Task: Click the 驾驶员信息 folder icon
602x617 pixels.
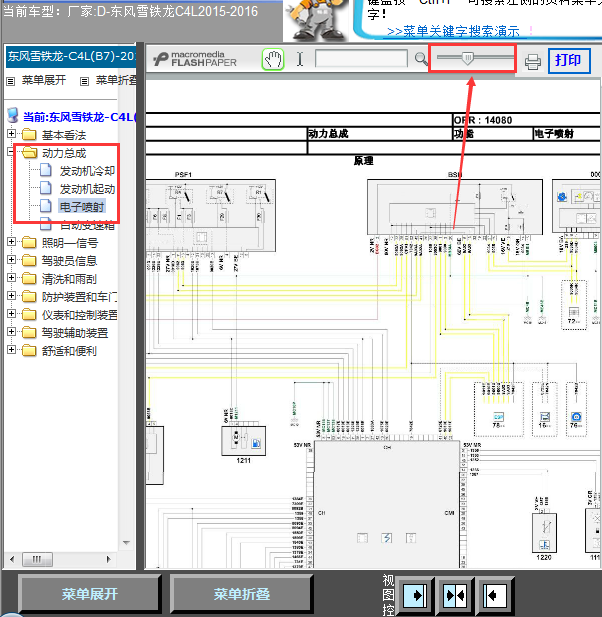Action: pos(29,260)
